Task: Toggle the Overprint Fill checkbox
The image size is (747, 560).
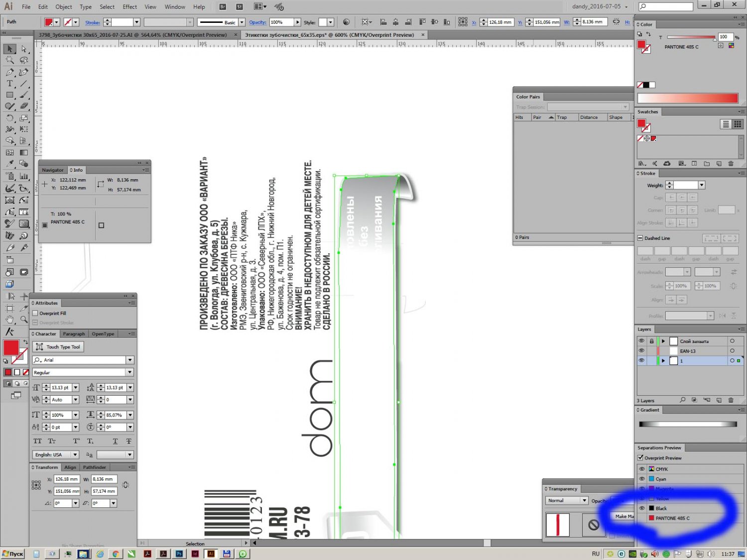Action: (35, 313)
